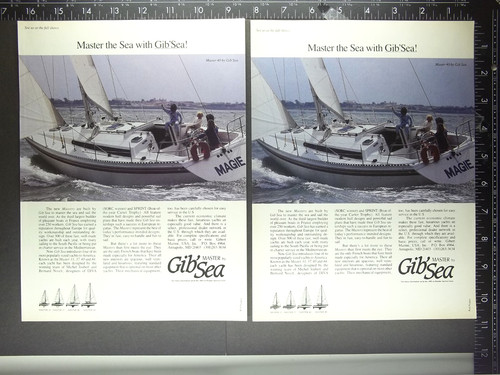Viewport: 500px width, 375px height.
Task: Click the number 16 on the top ruler
Action: (x=30, y=11)
